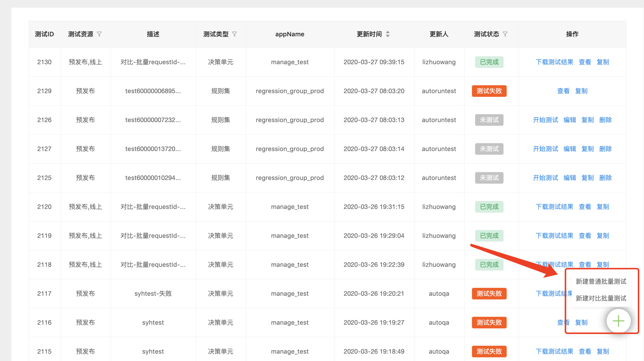644x361 pixels.
Task: Edit test 2127
Action: [x=570, y=149]
